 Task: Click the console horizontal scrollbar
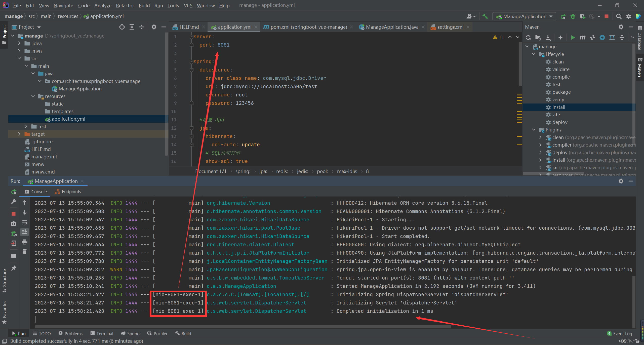point(242,327)
